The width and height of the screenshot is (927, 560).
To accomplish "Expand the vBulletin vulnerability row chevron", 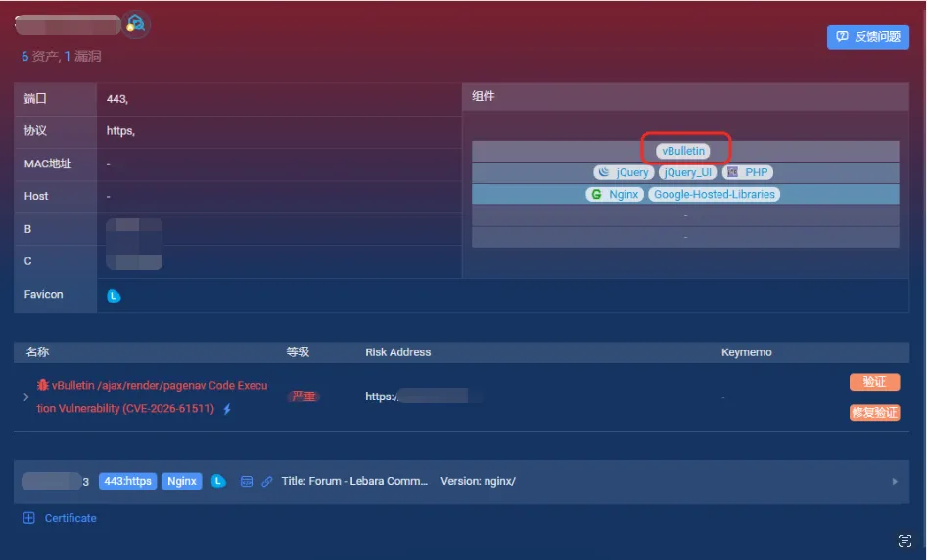I will pos(26,397).
